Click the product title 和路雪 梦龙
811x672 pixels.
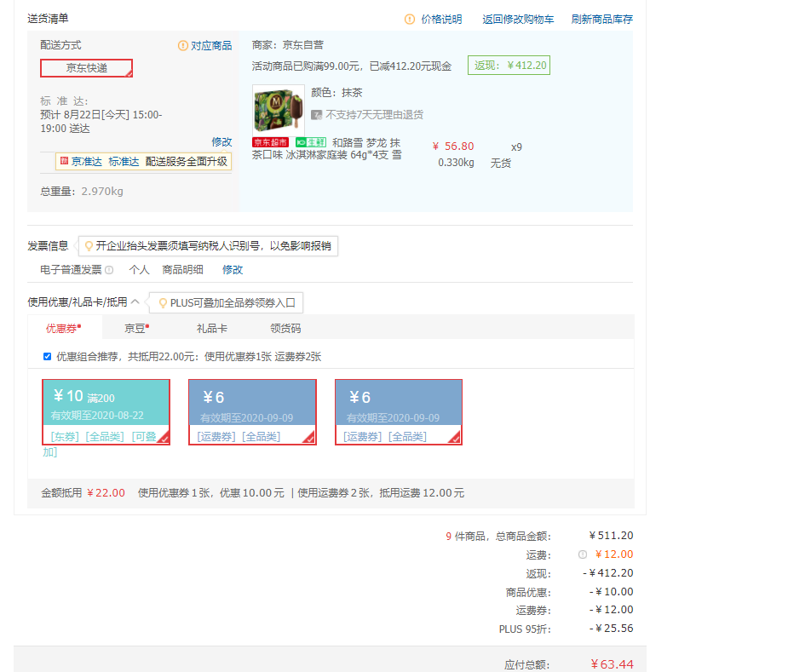coord(326,148)
